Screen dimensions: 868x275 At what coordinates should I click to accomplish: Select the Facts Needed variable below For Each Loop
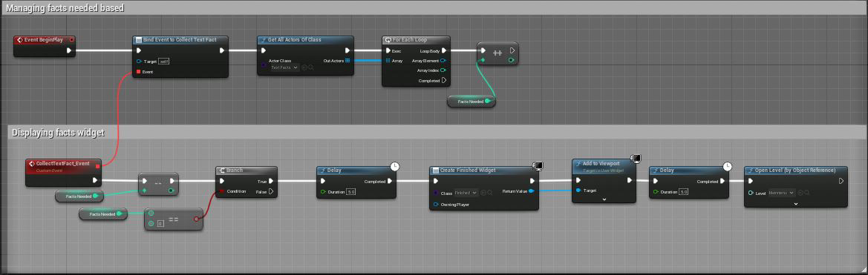[x=471, y=101]
